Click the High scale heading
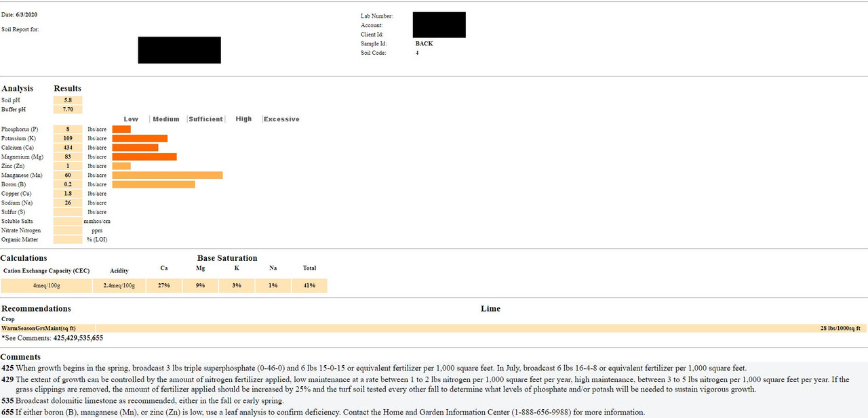868x418 pixels. pos(243,119)
